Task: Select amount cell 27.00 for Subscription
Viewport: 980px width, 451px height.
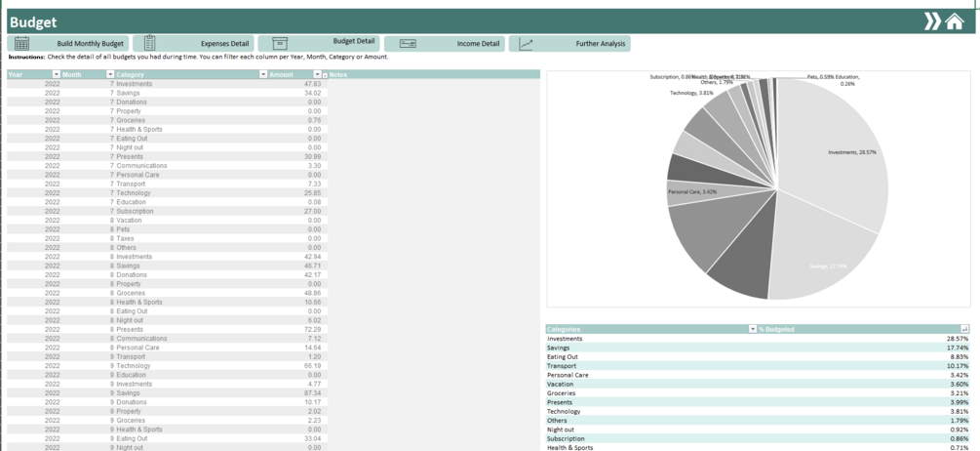Action: coord(297,211)
